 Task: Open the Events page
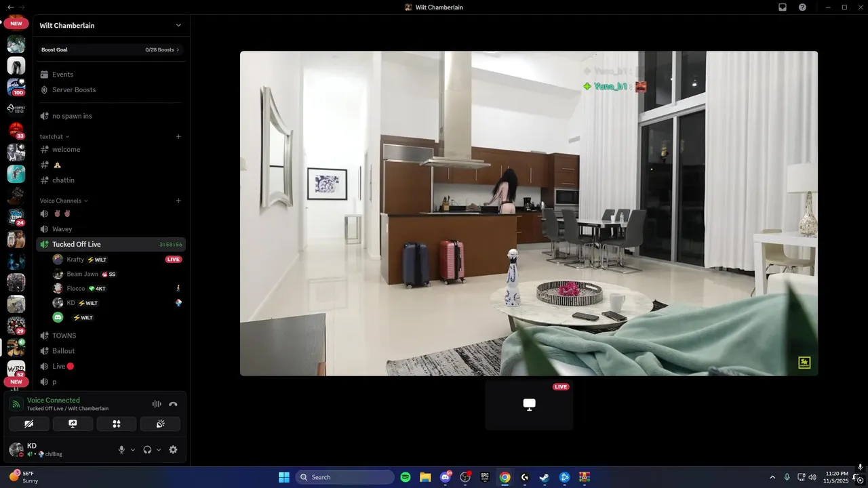(x=111, y=75)
